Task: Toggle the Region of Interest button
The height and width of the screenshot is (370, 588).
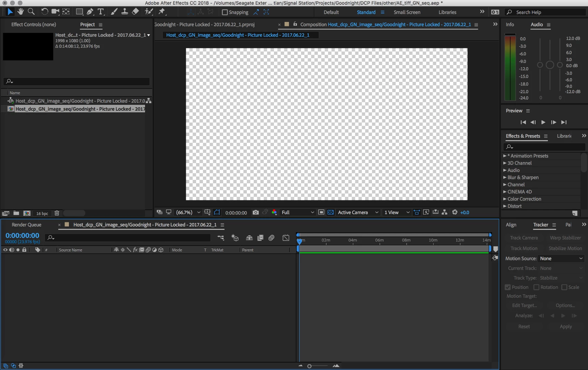Action: [x=321, y=212]
